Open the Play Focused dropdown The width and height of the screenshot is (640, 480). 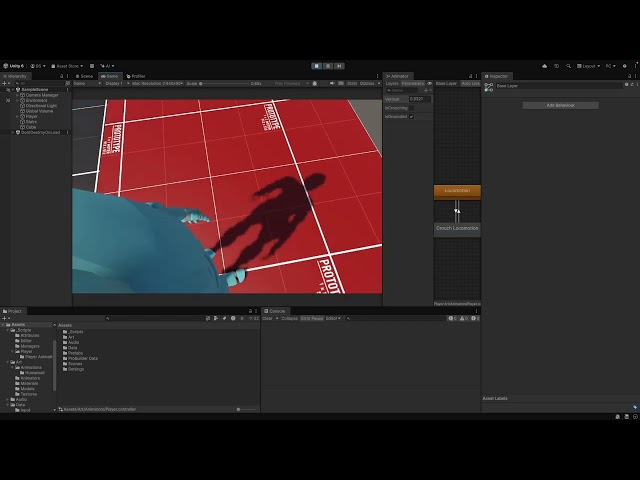[291, 83]
